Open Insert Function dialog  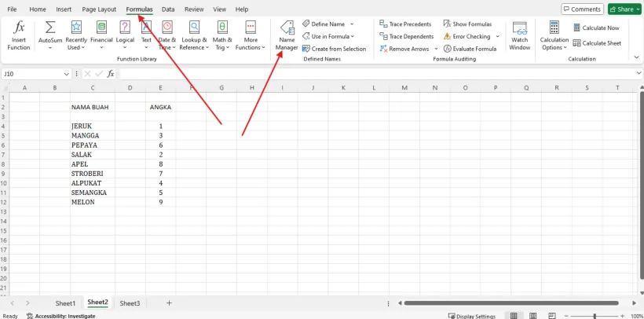(19, 36)
